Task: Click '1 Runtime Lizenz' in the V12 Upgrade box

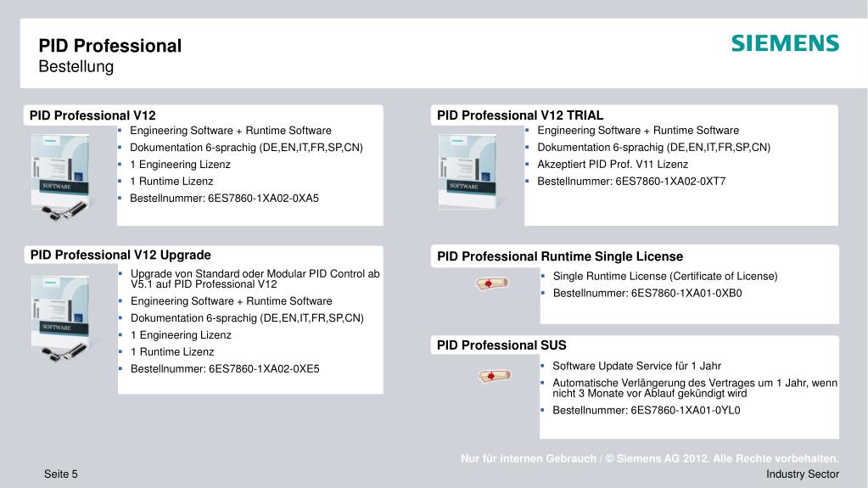Action: 171,351
